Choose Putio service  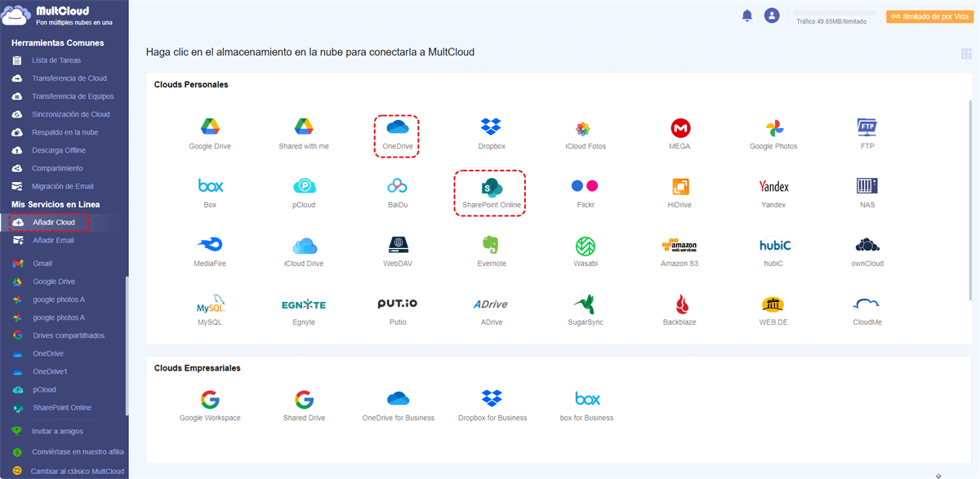(397, 304)
